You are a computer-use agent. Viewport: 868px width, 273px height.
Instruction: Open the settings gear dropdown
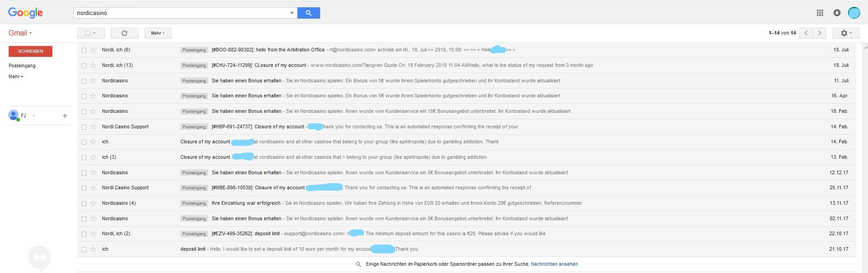(x=846, y=33)
